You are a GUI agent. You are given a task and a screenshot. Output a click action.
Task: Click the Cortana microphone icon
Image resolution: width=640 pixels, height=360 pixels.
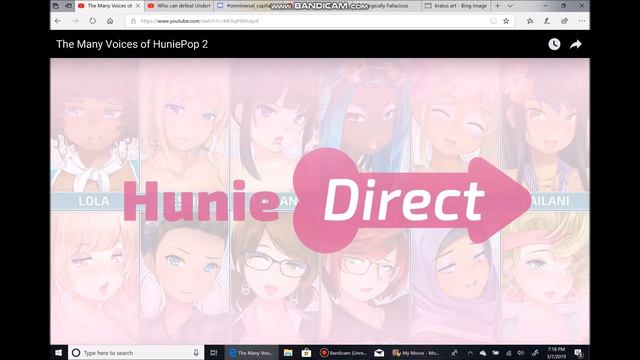(196, 353)
